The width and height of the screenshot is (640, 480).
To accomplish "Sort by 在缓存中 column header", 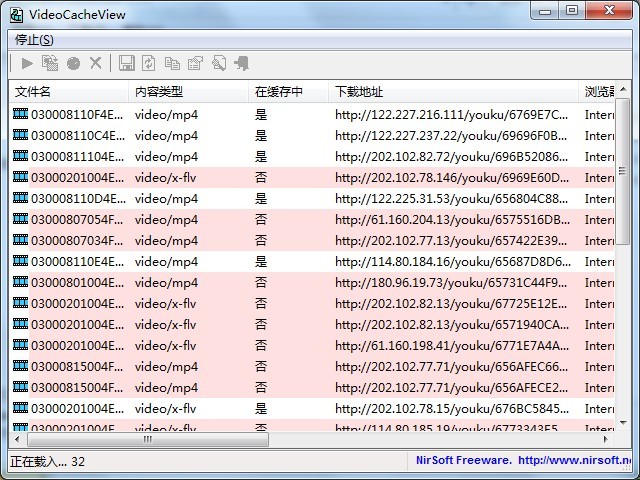I will [x=287, y=92].
